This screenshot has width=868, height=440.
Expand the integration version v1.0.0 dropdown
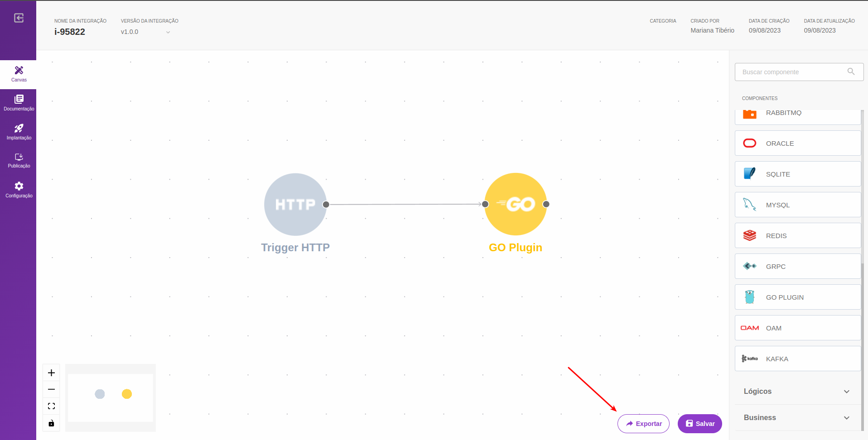pyautogui.click(x=145, y=32)
